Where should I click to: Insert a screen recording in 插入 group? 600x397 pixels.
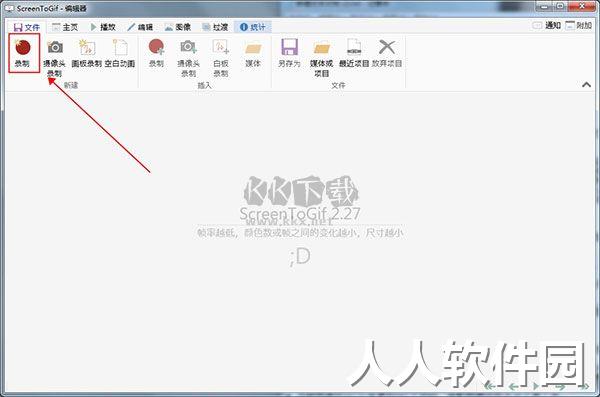tap(157, 53)
